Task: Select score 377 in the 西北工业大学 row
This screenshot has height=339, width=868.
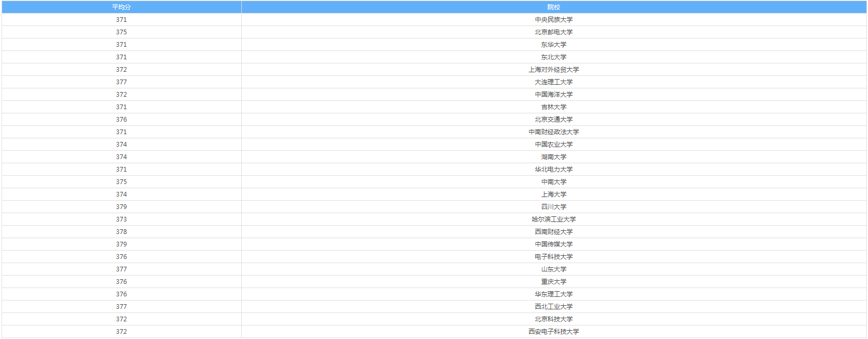Action: point(122,307)
